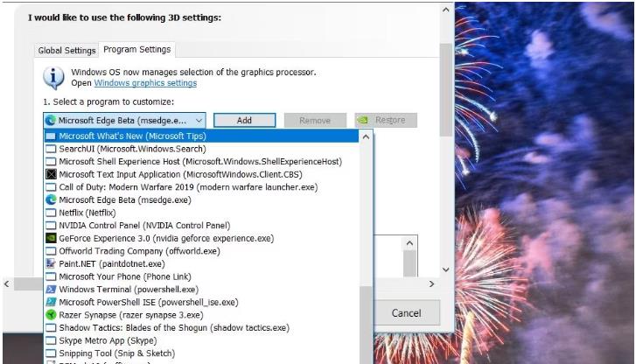
Task: Pick Skype Metro App (Skype)
Action: (201, 340)
